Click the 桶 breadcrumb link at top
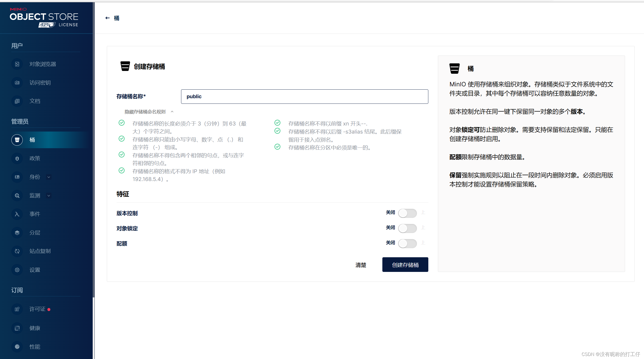 (117, 18)
